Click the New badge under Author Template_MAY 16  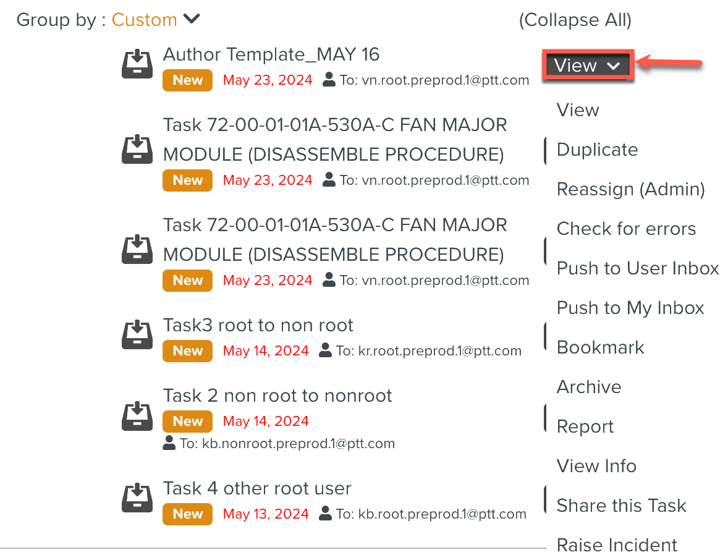coord(187,80)
